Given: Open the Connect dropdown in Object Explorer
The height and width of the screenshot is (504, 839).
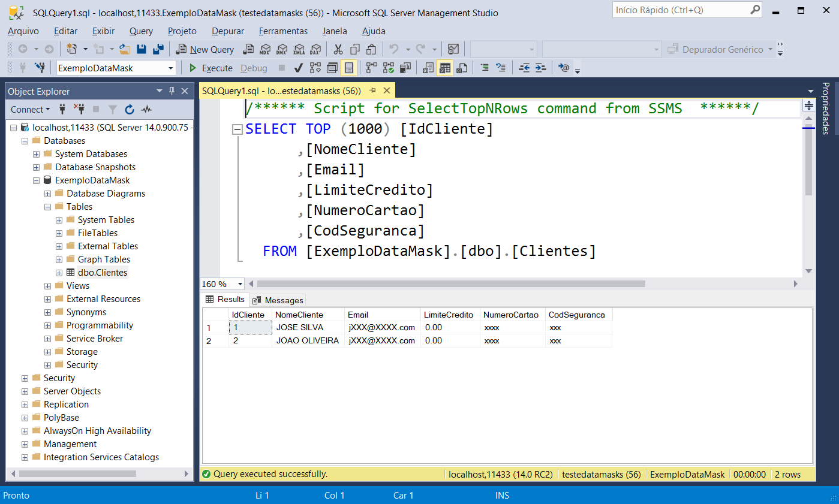Looking at the screenshot, I should (x=31, y=109).
